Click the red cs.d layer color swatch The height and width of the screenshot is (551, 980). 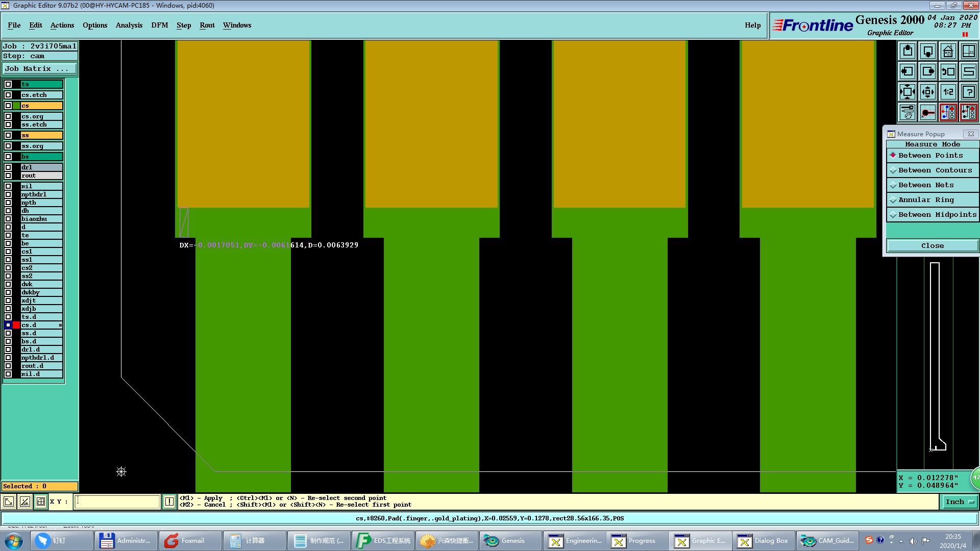[16, 325]
